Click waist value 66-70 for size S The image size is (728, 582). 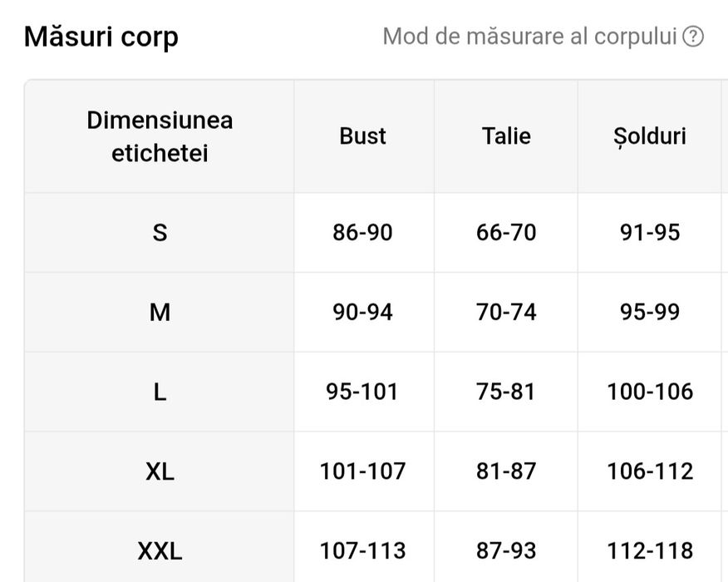click(x=505, y=233)
